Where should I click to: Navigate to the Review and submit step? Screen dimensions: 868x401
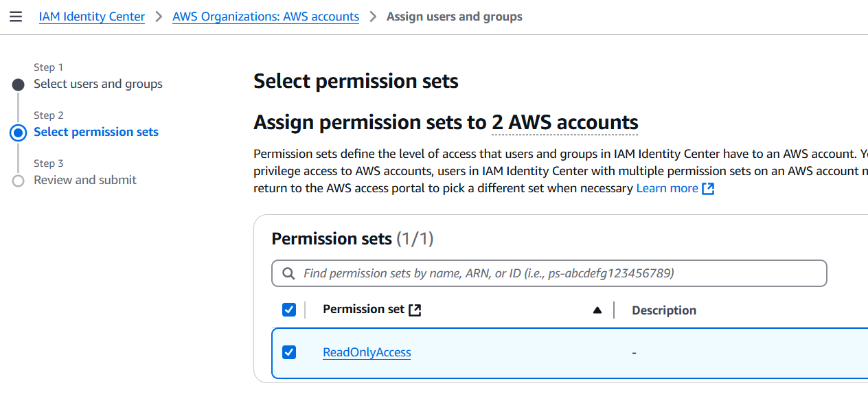(x=84, y=179)
